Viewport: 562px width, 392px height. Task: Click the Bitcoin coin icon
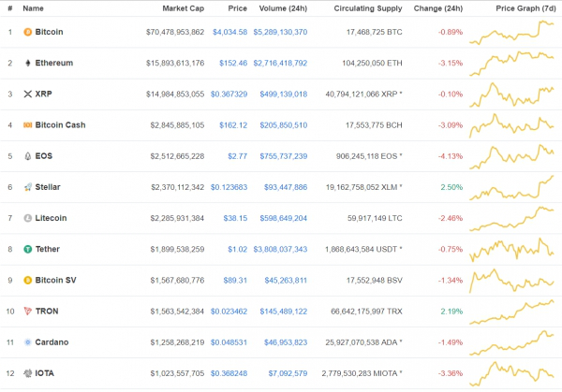[27, 32]
